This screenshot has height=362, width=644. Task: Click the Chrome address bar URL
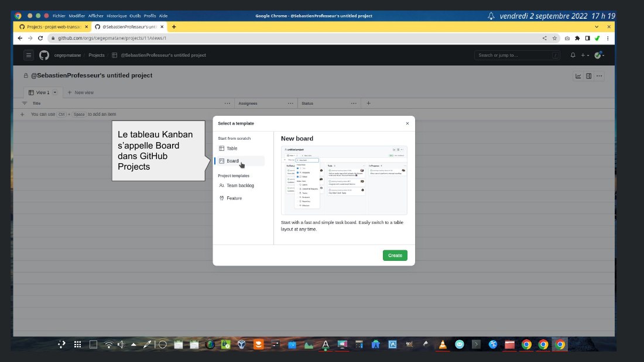pos(112,38)
